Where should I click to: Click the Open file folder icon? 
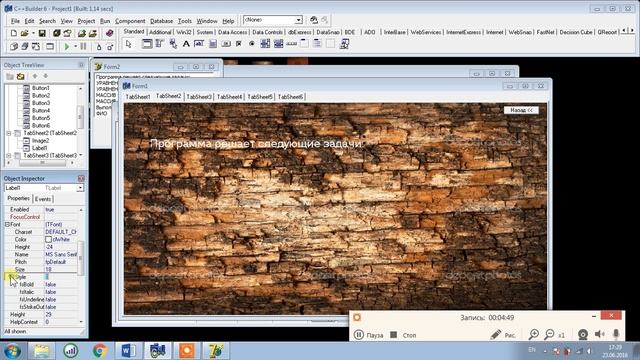click(x=24, y=33)
